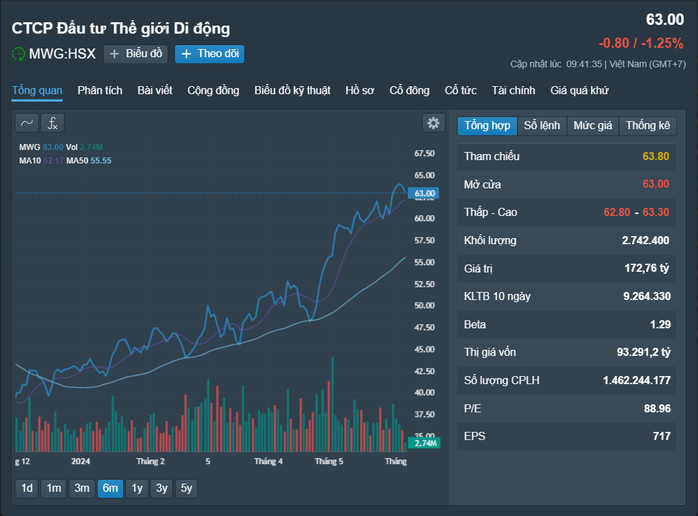Click the Khối lượng value 2.742.400

click(x=645, y=240)
